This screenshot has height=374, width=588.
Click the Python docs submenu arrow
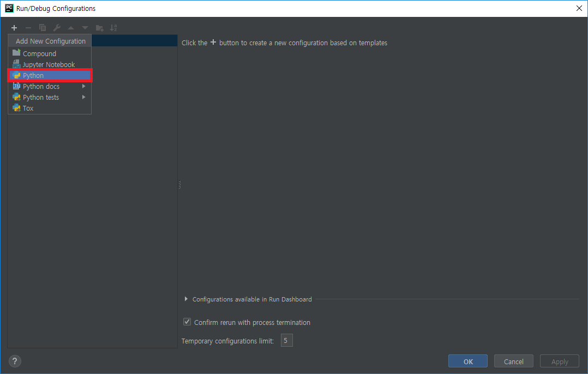pos(83,86)
